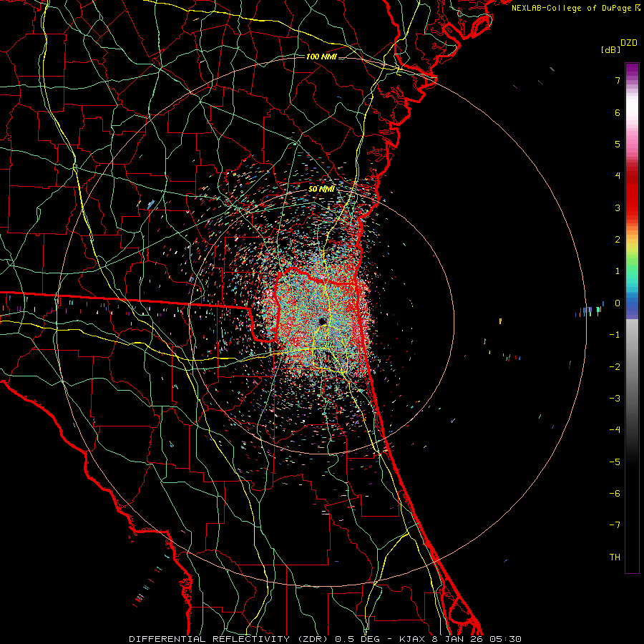The image size is (644, 644).
Task: Click the -5 value on the color scale
Action: click(615, 462)
